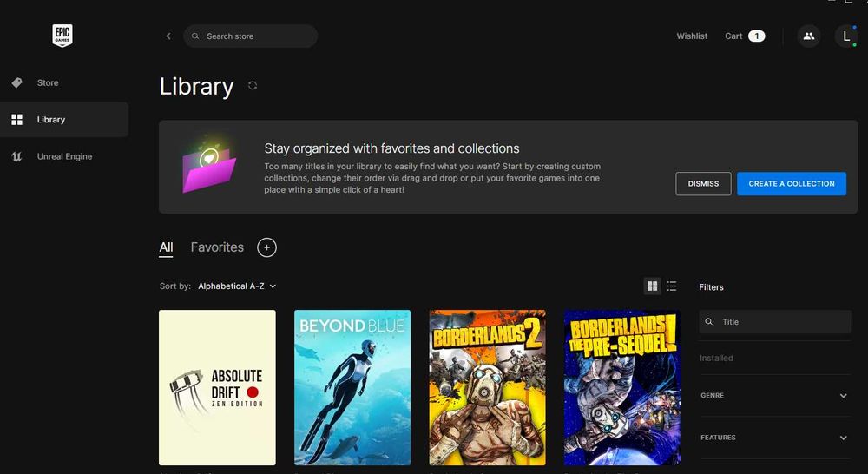
Task: Open Unreal Engine section
Action: 64,157
